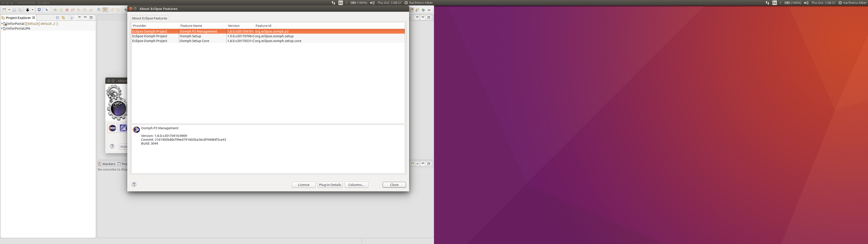This screenshot has height=244, width=868.
Task: Open the Columns... dialog button
Action: (x=356, y=185)
